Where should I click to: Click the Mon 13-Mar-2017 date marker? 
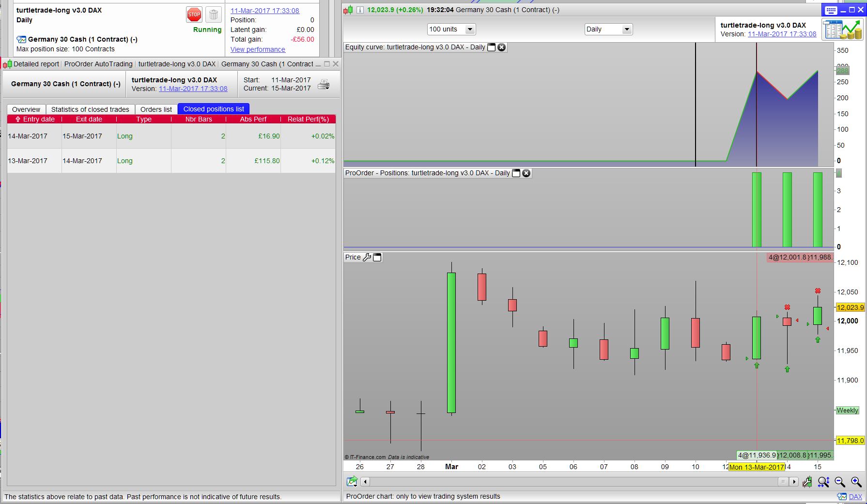point(757,467)
